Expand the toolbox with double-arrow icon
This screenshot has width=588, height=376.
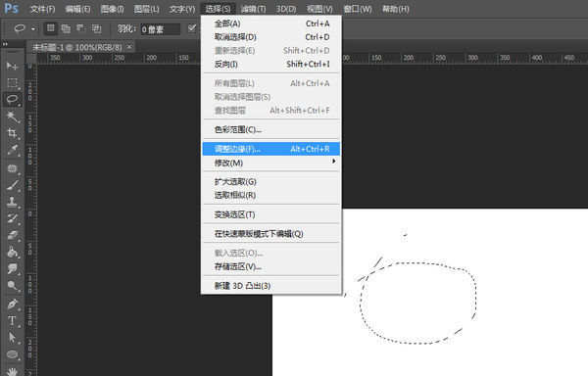pyautogui.click(x=5, y=44)
